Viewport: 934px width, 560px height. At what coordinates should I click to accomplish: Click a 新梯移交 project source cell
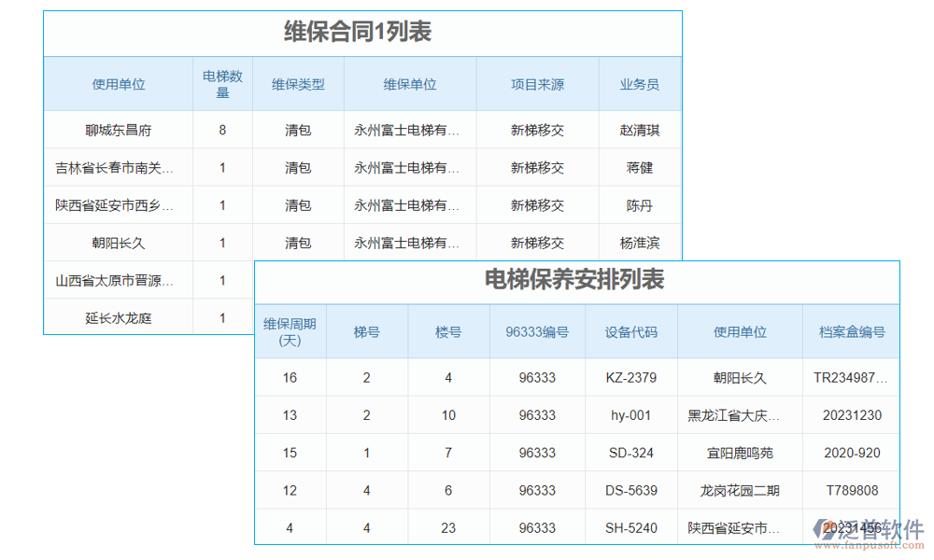pyautogui.click(x=537, y=130)
